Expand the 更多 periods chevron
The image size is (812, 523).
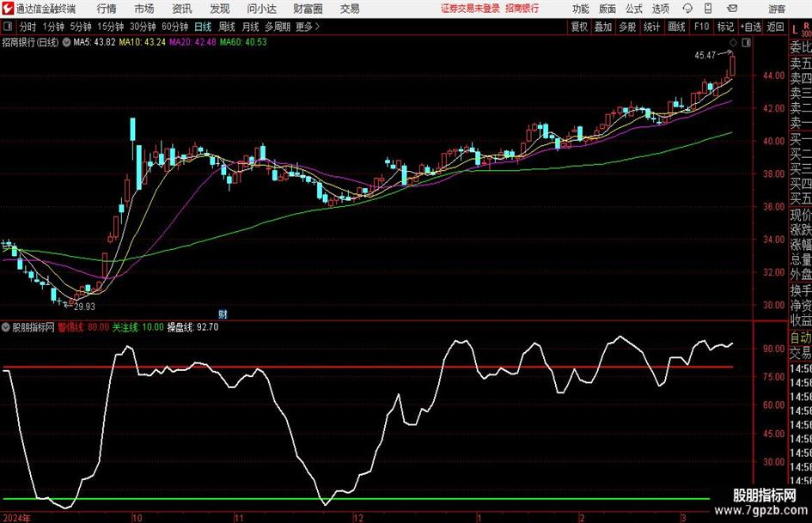pyautogui.click(x=317, y=27)
